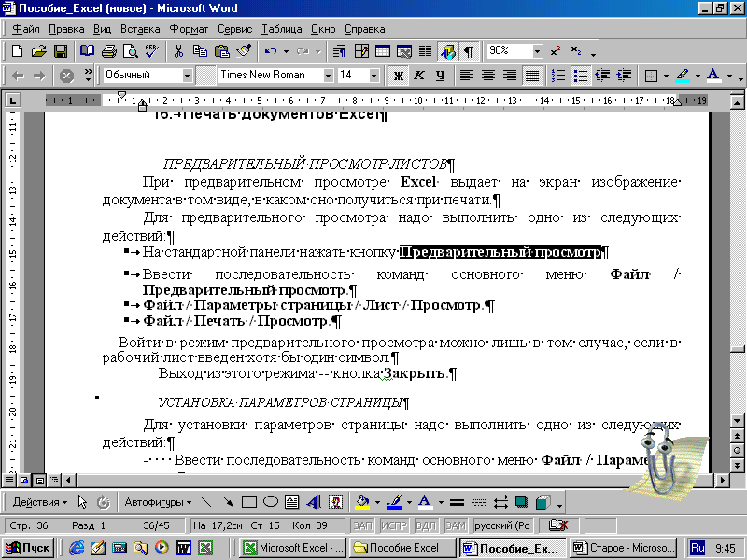The image size is (747, 560).
Task: Open the zoom 90% dropdown
Action: pos(538,51)
